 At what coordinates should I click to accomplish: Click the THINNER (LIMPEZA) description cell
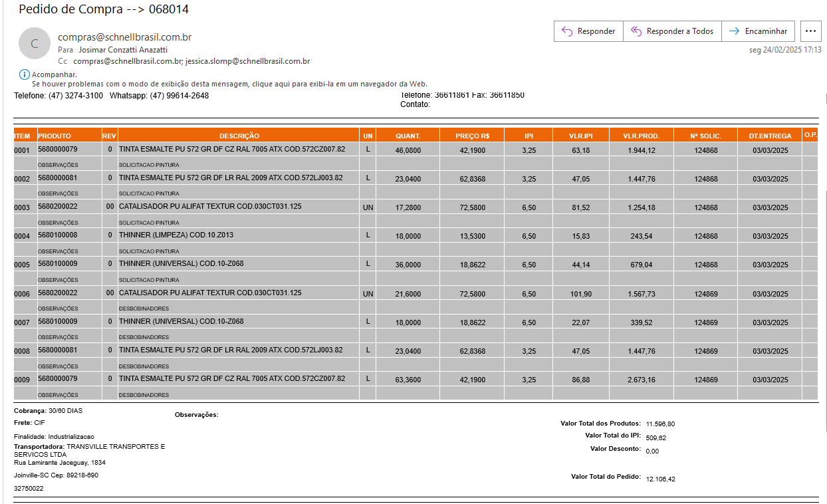point(176,235)
